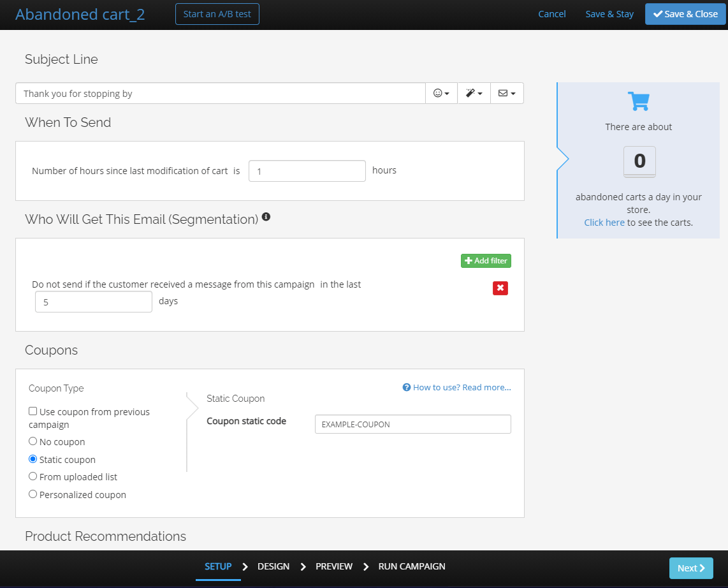Click the Static Coupon panel title
The width and height of the screenshot is (728, 588).
[235, 399]
